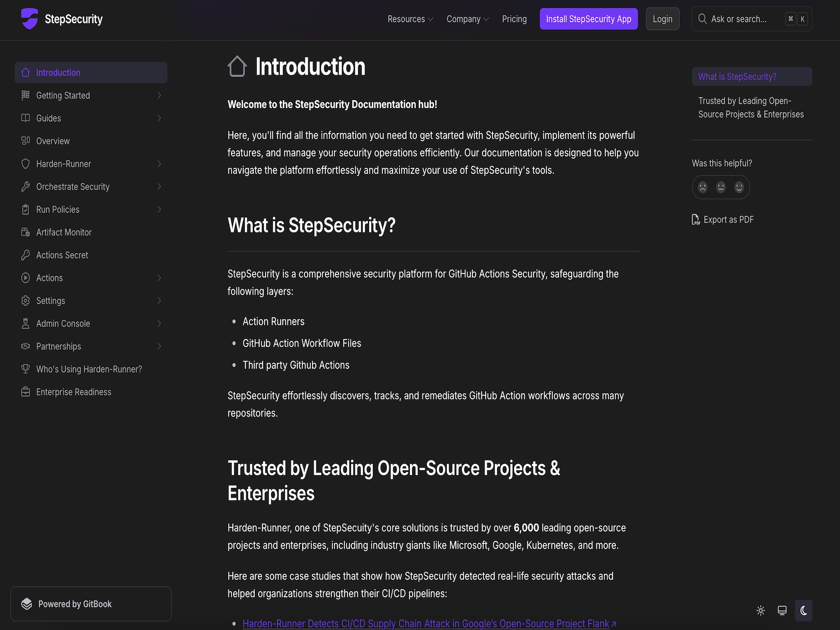Click the search magnifier icon

(x=702, y=19)
